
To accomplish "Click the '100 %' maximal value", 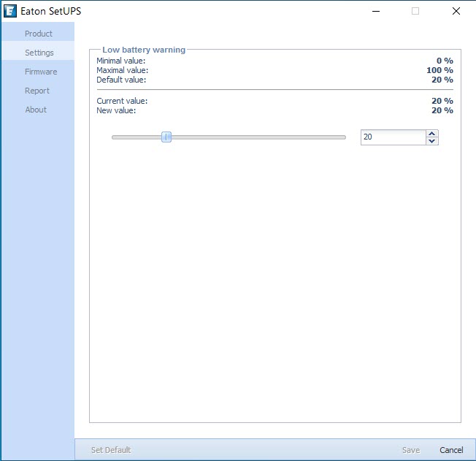I will (x=439, y=70).
